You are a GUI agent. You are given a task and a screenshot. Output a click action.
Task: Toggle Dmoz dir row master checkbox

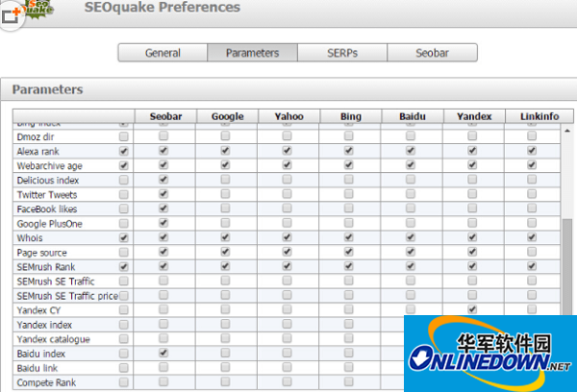point(124,136)
